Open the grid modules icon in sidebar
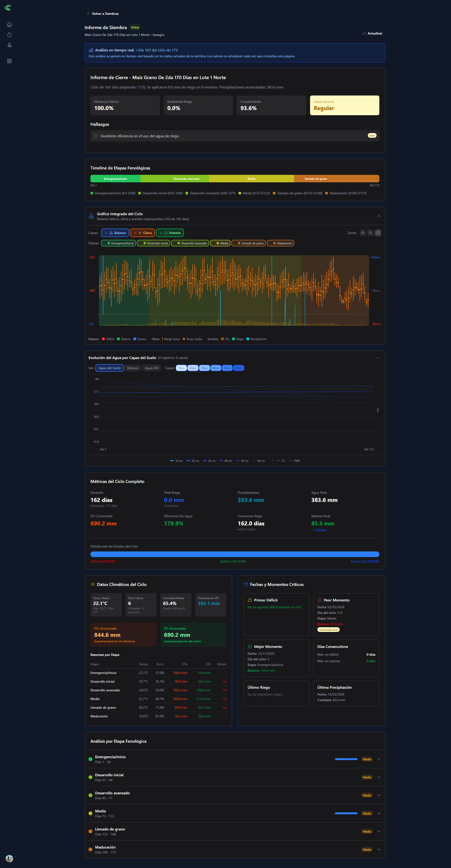 click(9, 61)
